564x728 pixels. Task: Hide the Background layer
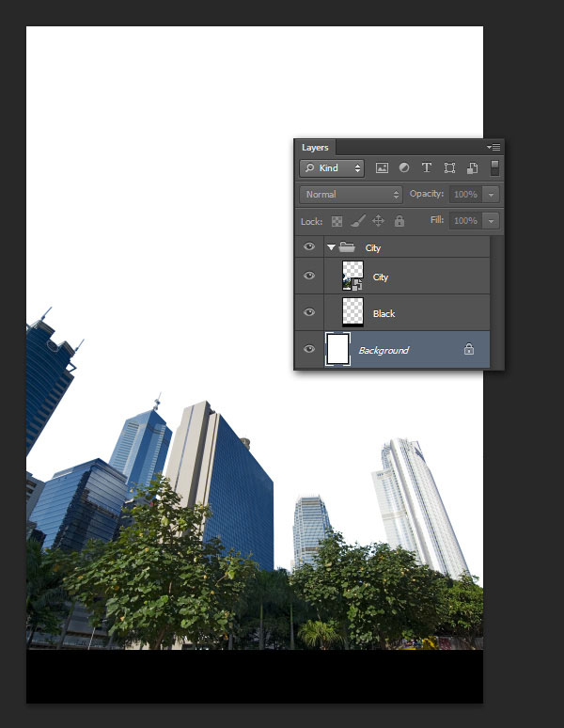click(309, 349)
